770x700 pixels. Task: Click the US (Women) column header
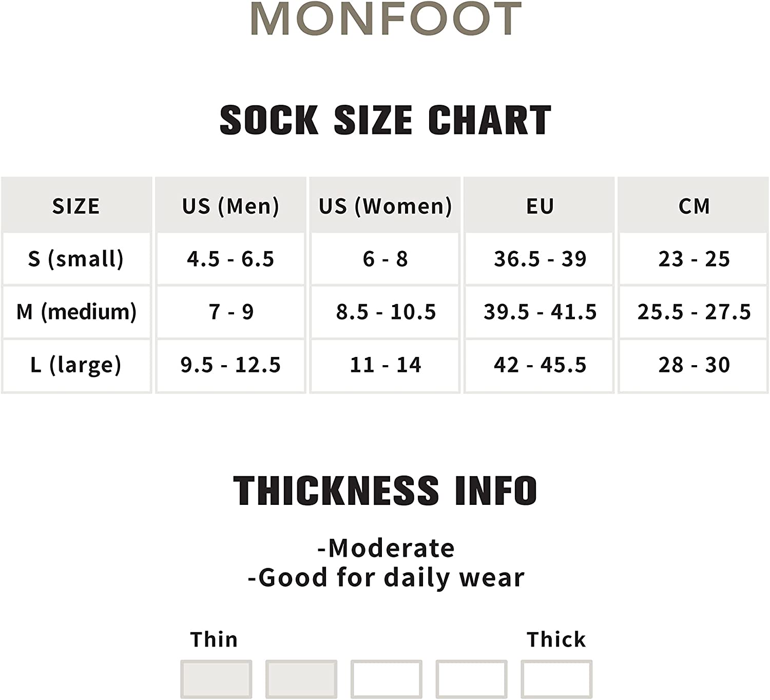tap(385, 206)
